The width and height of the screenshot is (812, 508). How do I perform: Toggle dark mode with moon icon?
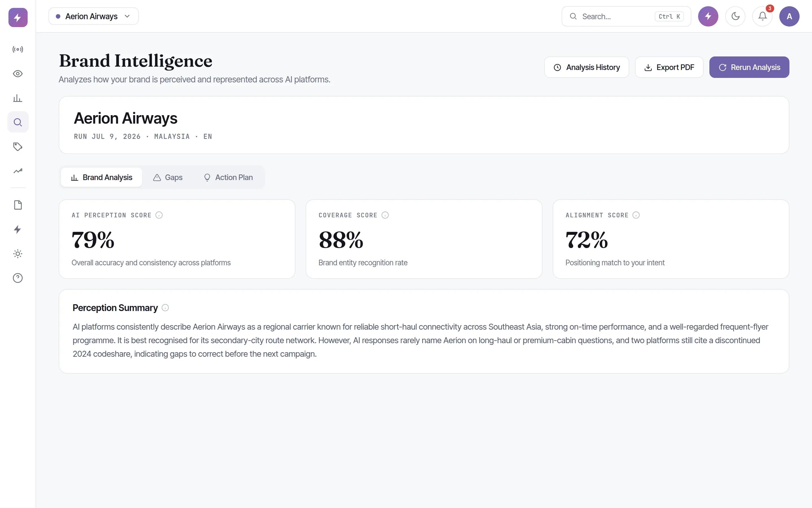click(x=735, y=16)
